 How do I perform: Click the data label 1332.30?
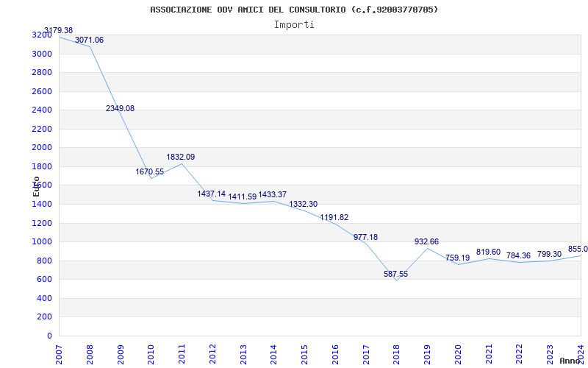coord(303,204)
